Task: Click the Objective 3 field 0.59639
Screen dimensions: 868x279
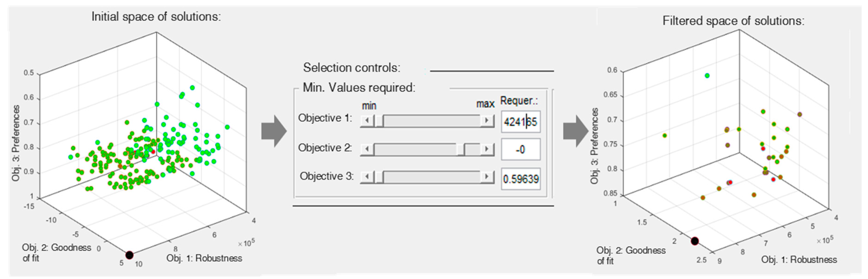Action: tap(521, 179)
